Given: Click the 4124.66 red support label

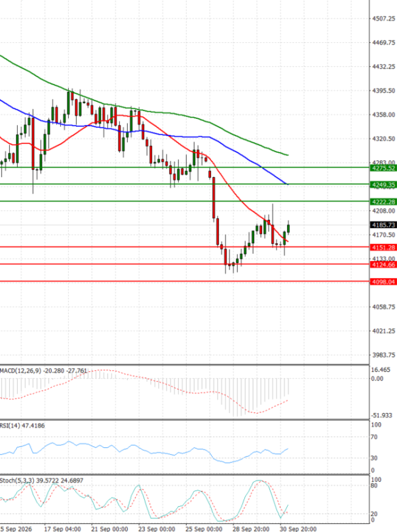Looking at the screenshot, I should coord(383,264).
